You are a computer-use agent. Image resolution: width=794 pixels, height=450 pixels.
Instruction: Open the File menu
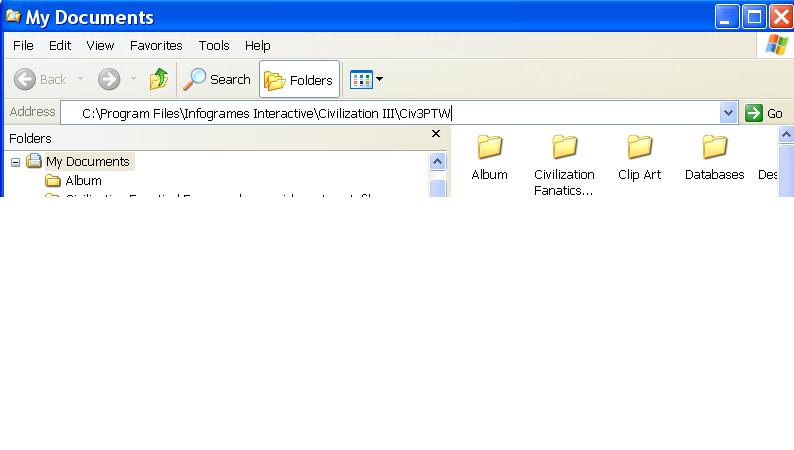point(23,46)
